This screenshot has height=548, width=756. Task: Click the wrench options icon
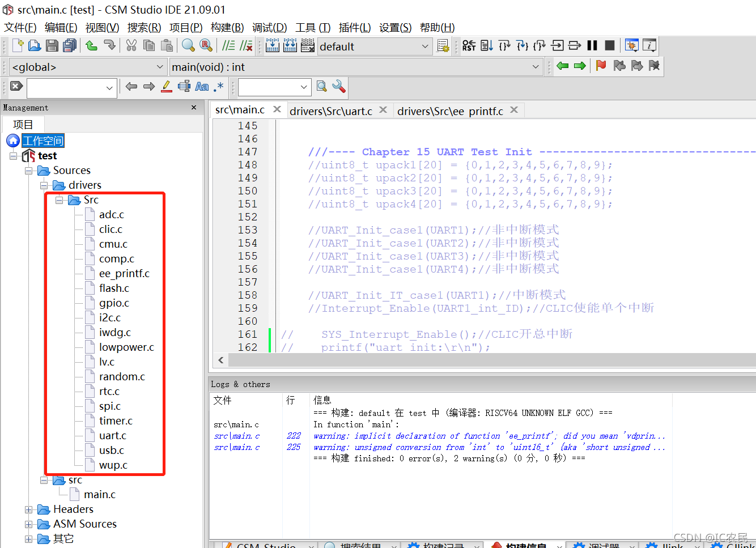pos(339,87)
